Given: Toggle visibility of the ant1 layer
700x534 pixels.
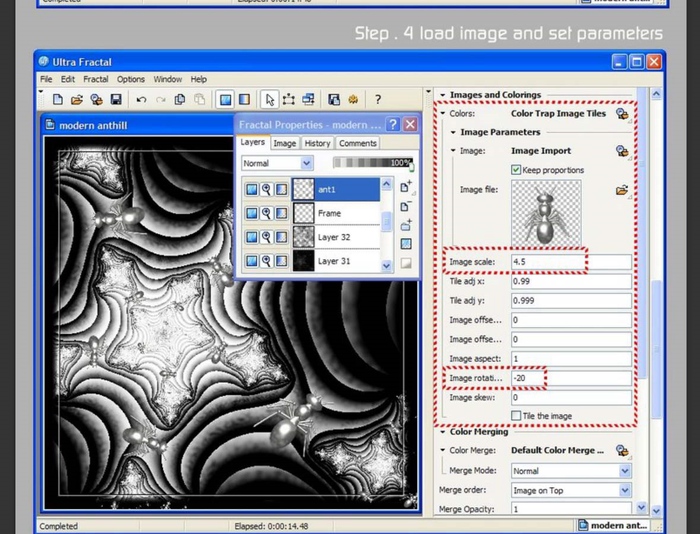Looking at the screenshot, I should (252, 189).
